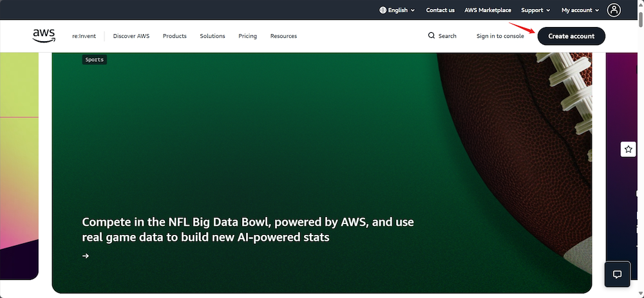
Task: Open the language globe icon
Action: pyautogui.click(x=383, y=10)
